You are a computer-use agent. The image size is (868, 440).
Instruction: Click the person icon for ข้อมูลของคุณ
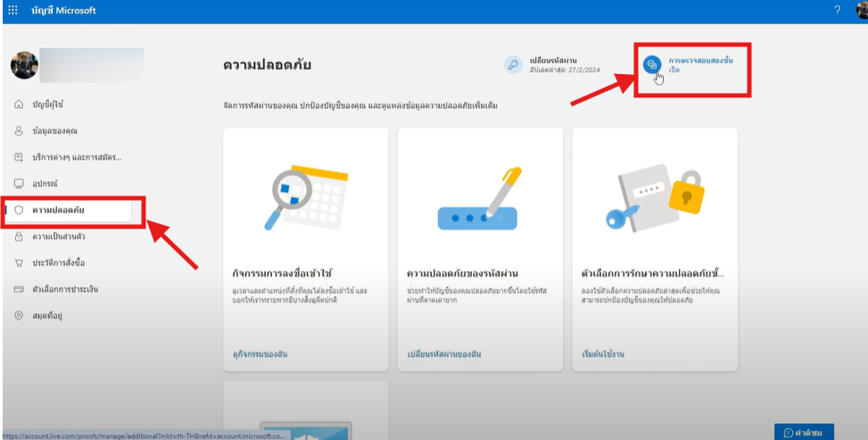[19, 131]
